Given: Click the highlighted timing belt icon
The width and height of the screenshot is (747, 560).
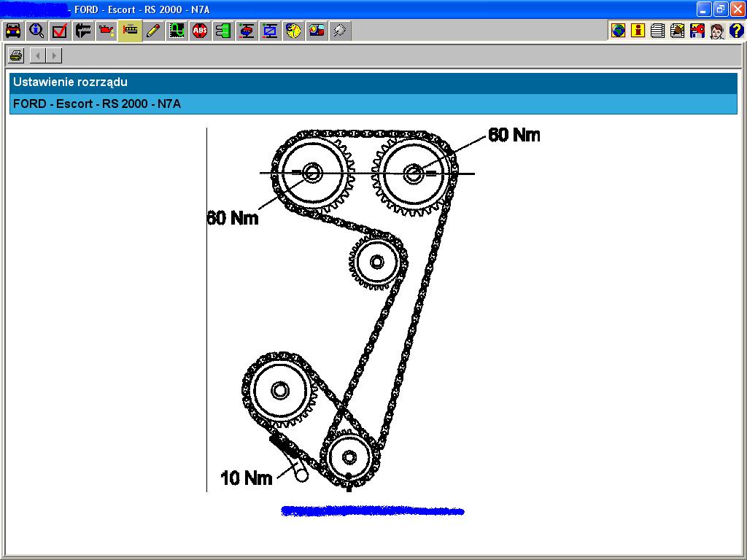Looking at the screenshot, I should click(130, 31).
